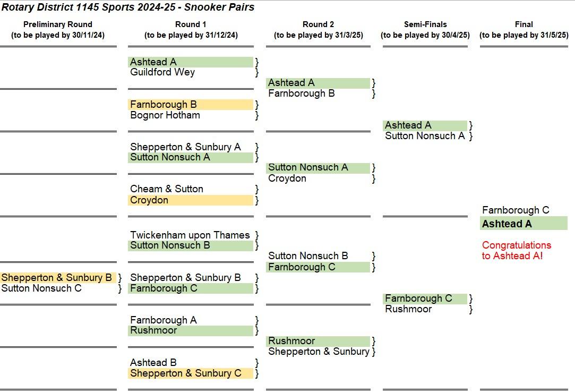This screenshot has width=575, height=392.
Task: Select Bognor Hotham entry in Round 1
Action: pos(165,115)
